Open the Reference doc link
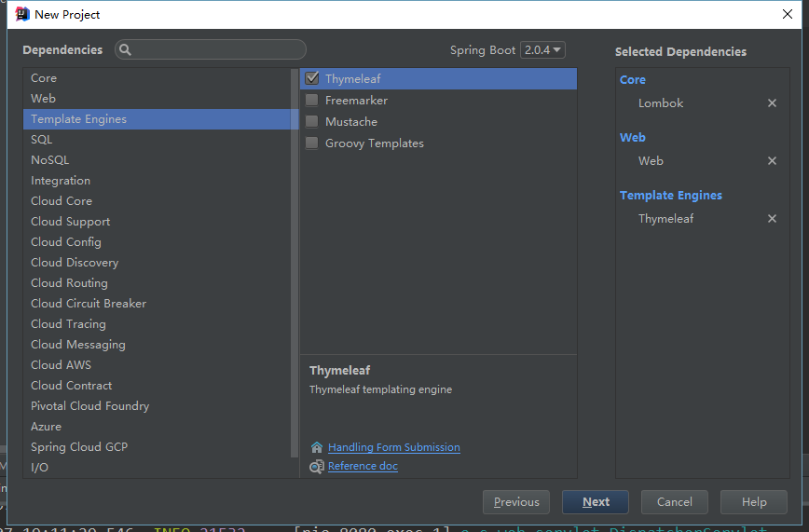 coord(363,466)
